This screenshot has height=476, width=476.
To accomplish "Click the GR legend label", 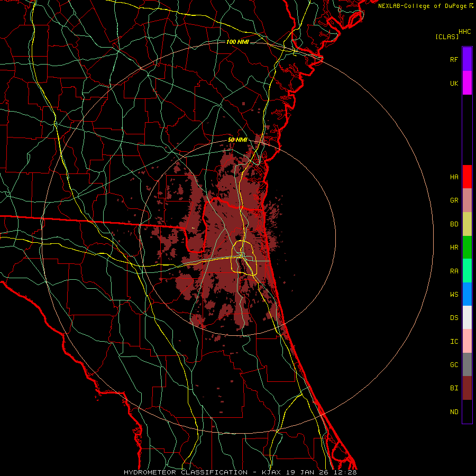I will tap(454, 200).
